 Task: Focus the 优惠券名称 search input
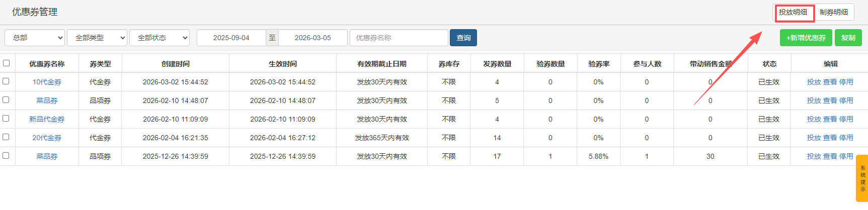click(399, 38)
